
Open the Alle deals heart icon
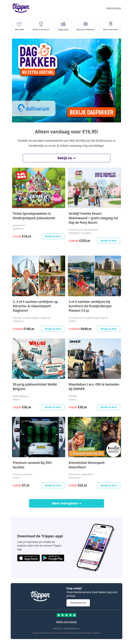click(x=19, y=24)
